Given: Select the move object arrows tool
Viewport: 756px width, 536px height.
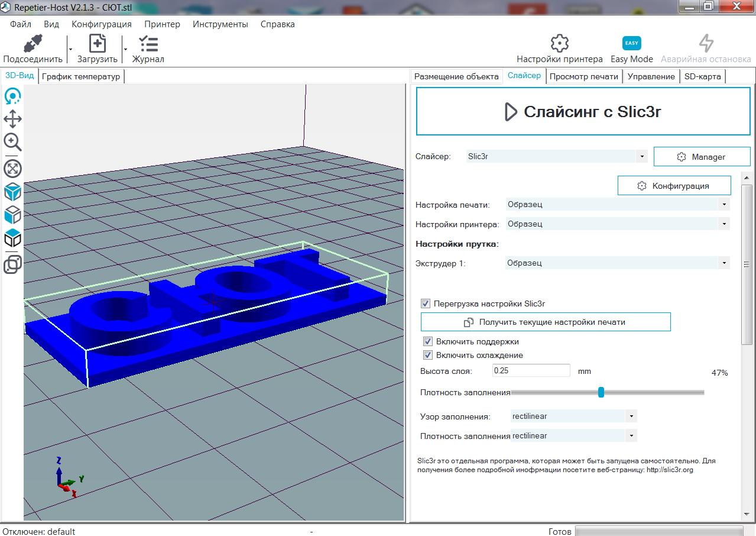Looking at the screenshot, I should click(12, 119).
